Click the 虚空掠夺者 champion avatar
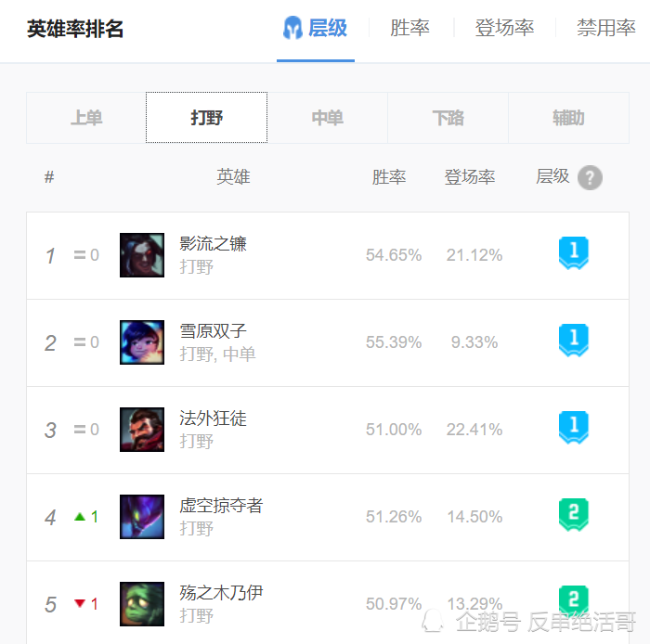 pos(142,517)
